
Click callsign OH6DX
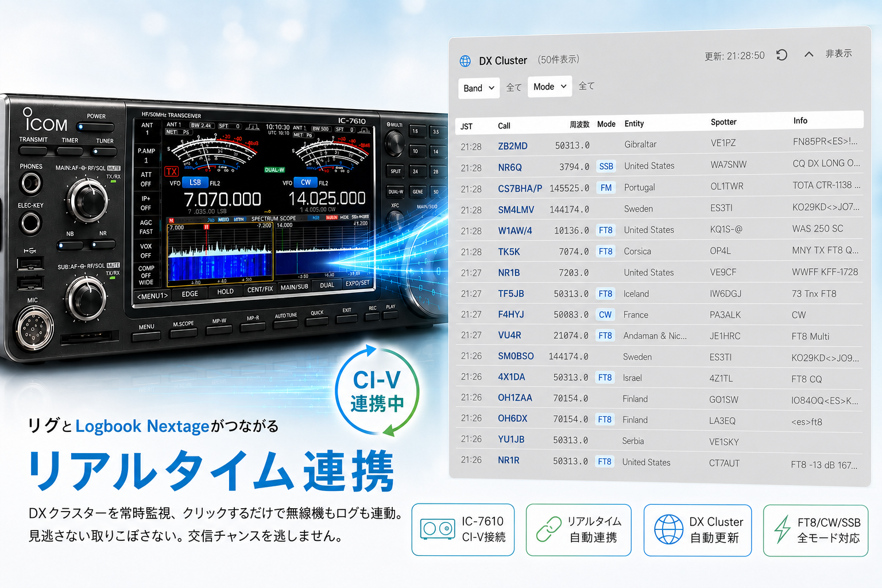click(x=512, y=419)
